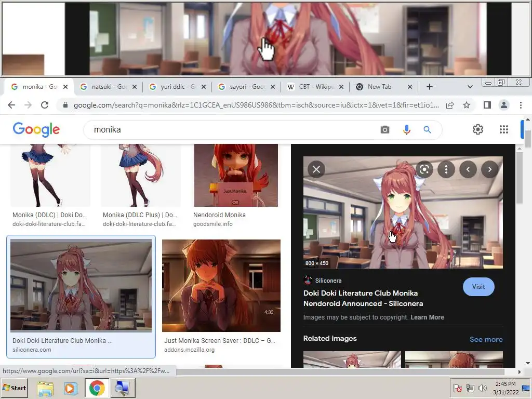Expand the tab search dropdown
This screenshot has width=532, height=399.
[470, 87]
